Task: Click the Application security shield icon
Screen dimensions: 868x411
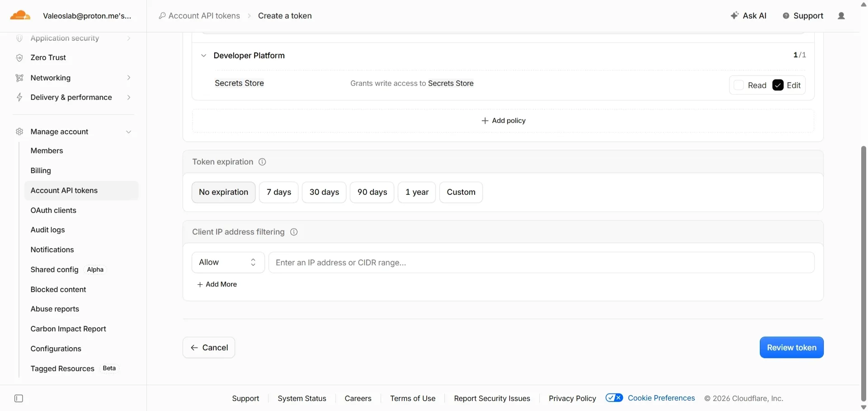Action: click(19, 38)
